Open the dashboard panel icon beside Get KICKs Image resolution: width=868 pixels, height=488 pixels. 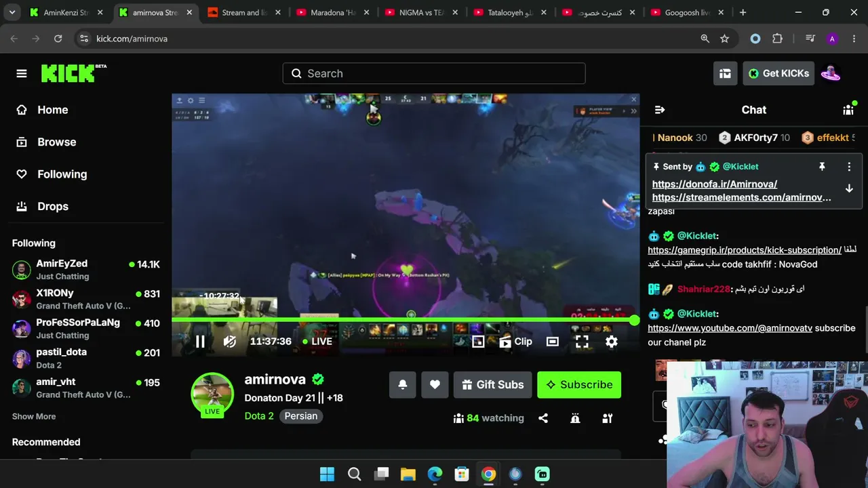(x=725, y=73)
